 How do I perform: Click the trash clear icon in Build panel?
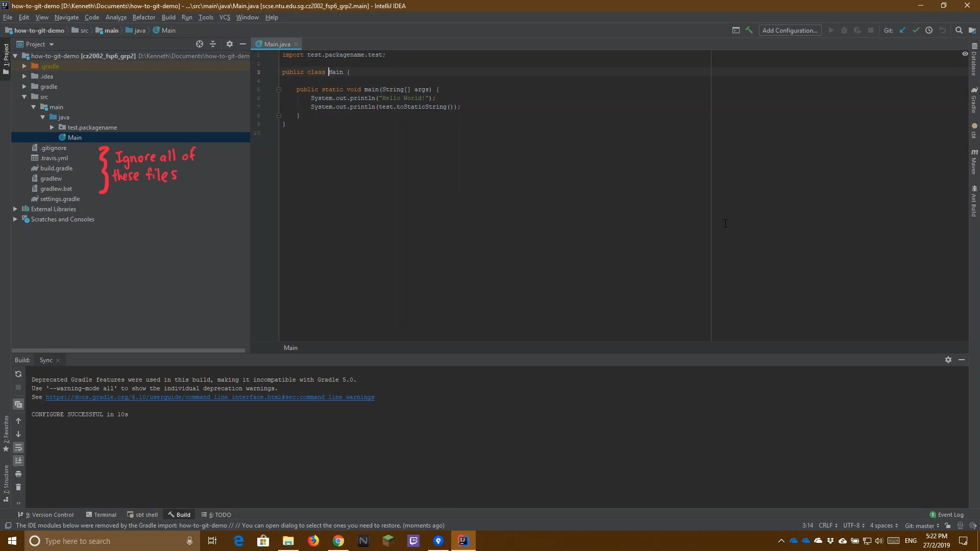18,487
